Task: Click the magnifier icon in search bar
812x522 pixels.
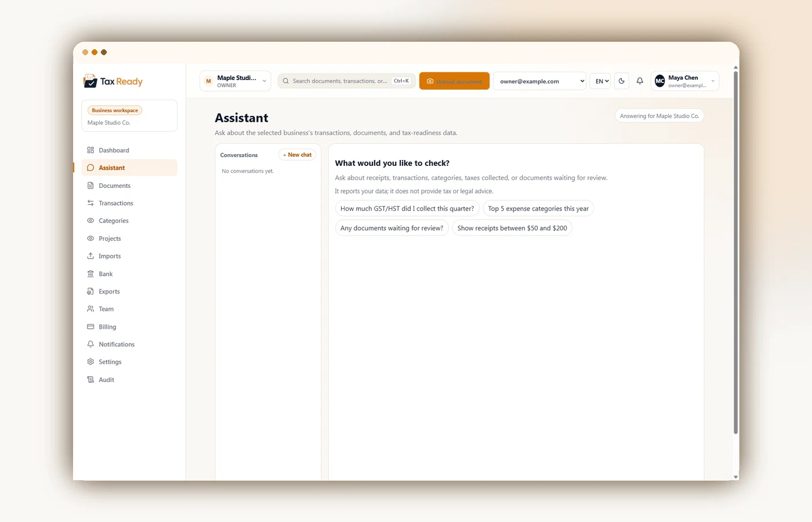Action: point(285,81)
